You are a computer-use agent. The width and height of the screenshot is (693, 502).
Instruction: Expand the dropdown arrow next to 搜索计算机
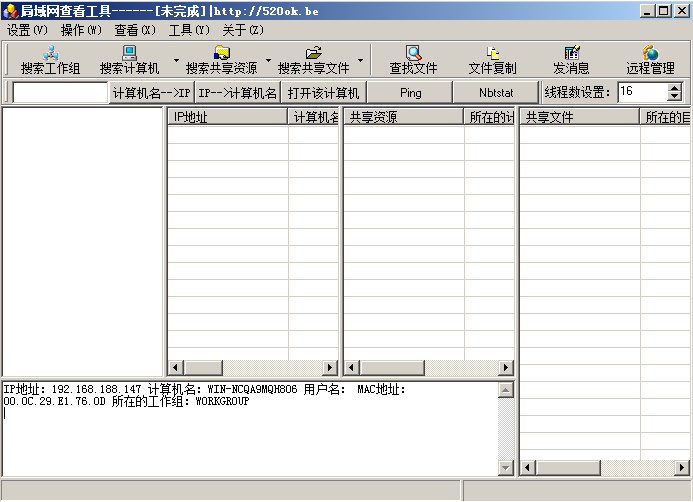coord(176,60)
